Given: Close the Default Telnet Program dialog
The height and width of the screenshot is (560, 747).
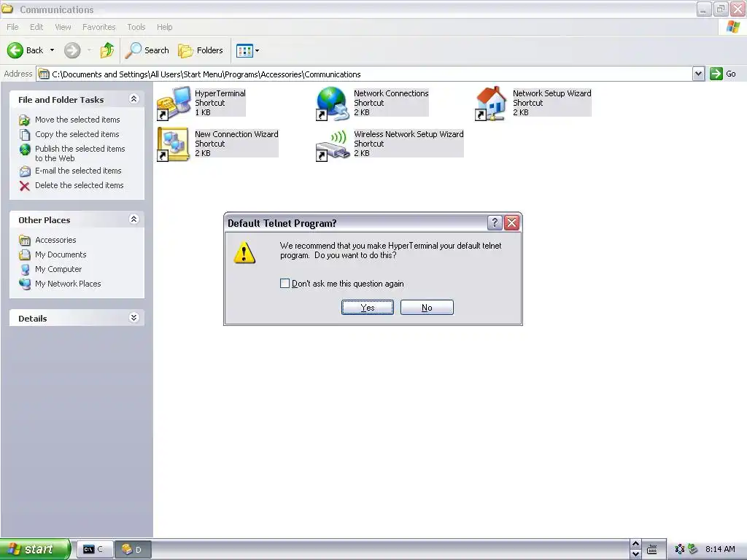Looking at the screenshot, I should [511, 222].
